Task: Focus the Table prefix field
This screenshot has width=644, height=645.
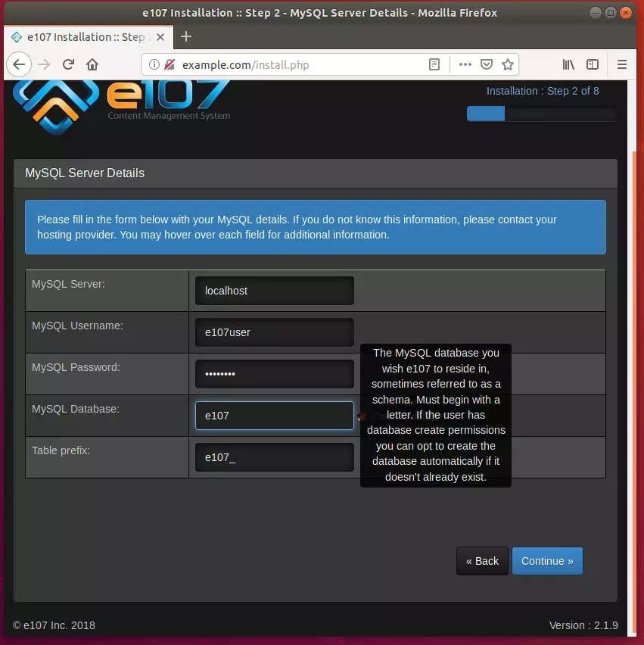Action: tap(274, 457)
